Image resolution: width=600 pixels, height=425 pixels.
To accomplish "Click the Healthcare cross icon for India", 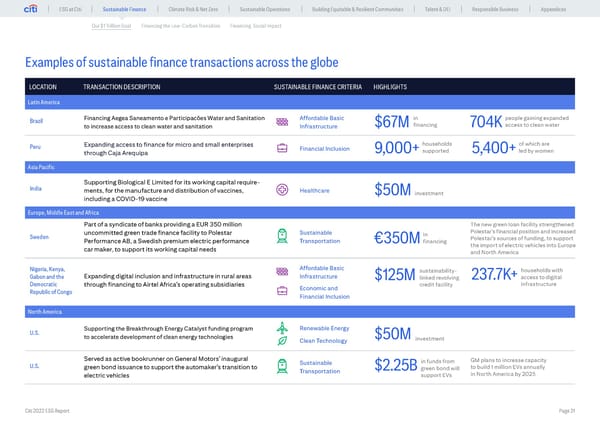I will point(282,190).
